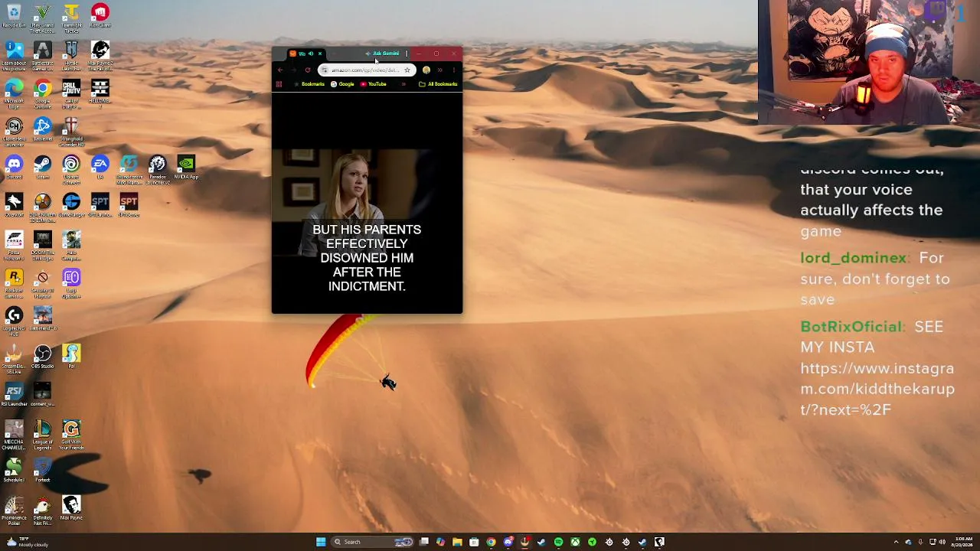Open the Prominence Poker shortcut
Image resolution: width=980 pixels, height=551 pixels.
14,510
